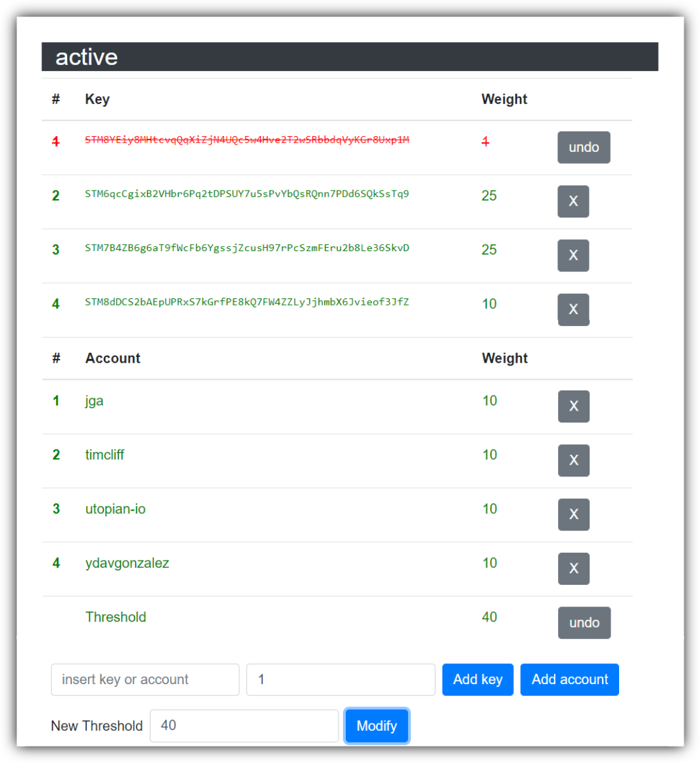This screenshot has height=763, width=700.
Task: Remove timcliff account using X
Action: [x=573, y=460]
